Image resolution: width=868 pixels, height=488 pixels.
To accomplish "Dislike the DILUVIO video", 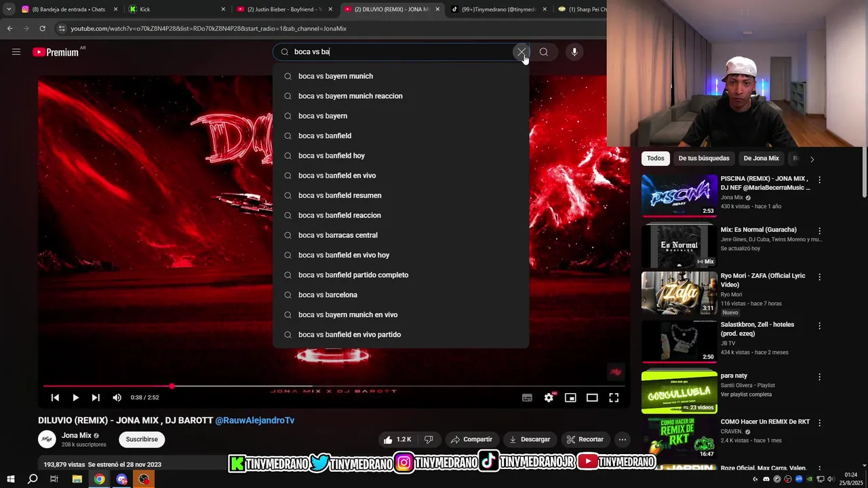I will [429, 439].
